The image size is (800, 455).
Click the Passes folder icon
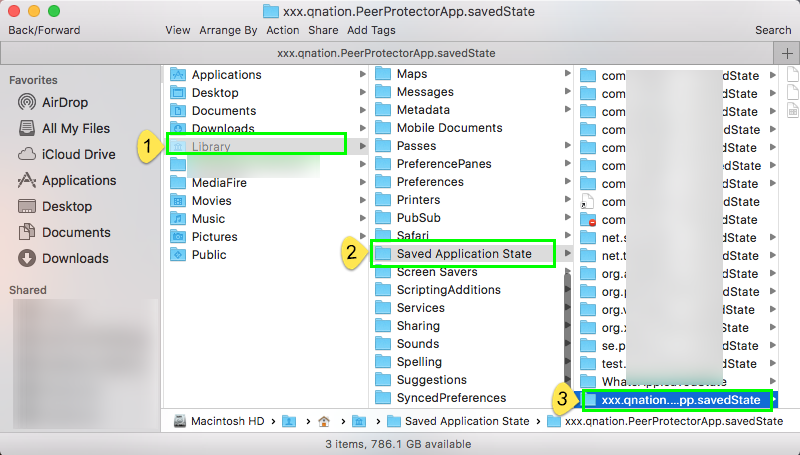[x=383, y=146]
